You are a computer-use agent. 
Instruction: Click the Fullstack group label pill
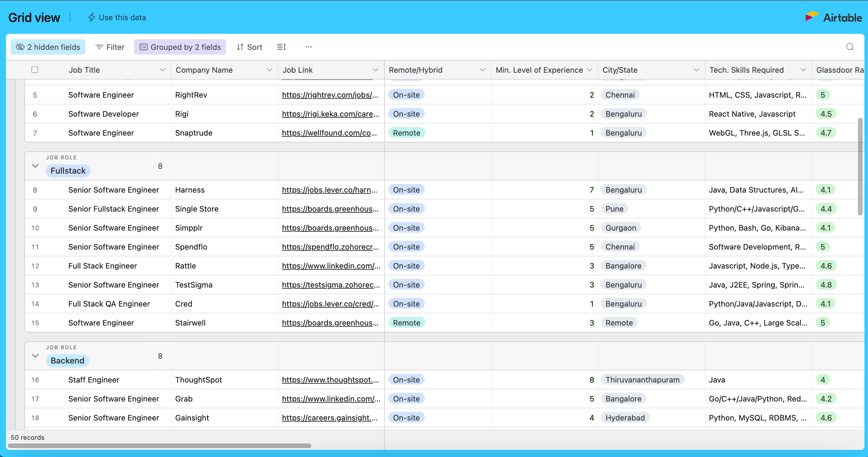coord(68,171)
